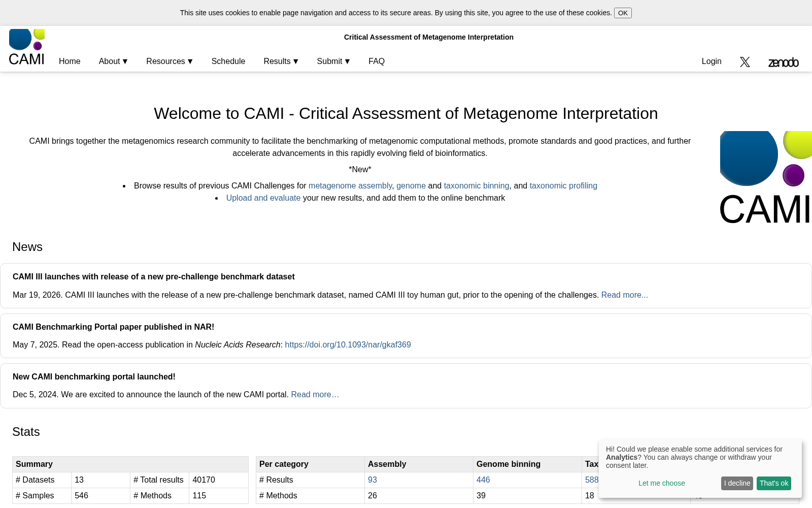Click the Login link
Image resolution: width=812 pixels, height=508 pixels.
[x=712, y=61]
